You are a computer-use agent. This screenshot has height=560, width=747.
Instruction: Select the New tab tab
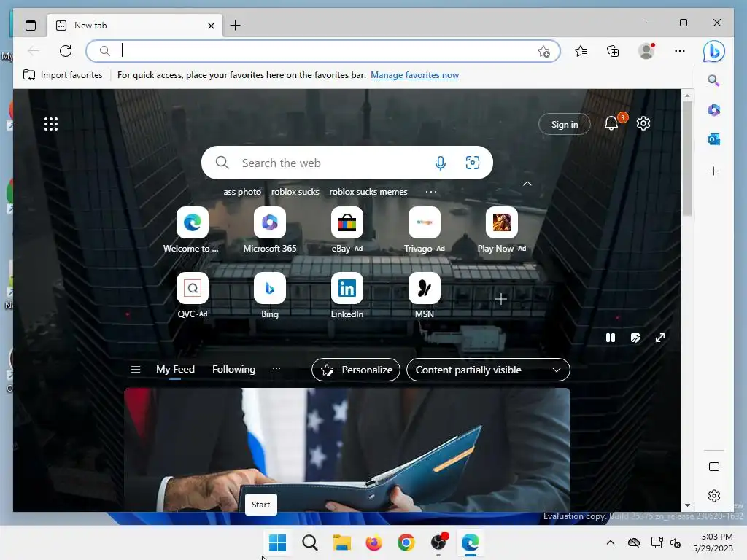135,26
